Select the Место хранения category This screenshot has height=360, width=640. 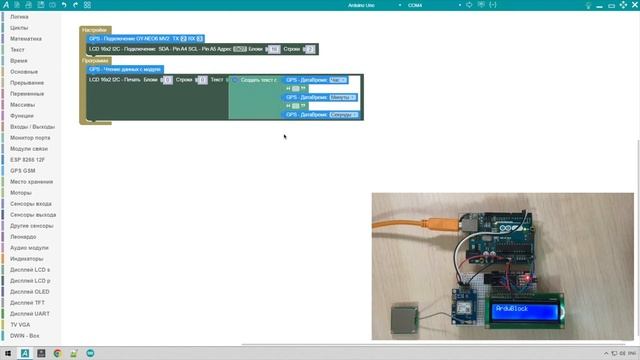click(31, 182)
